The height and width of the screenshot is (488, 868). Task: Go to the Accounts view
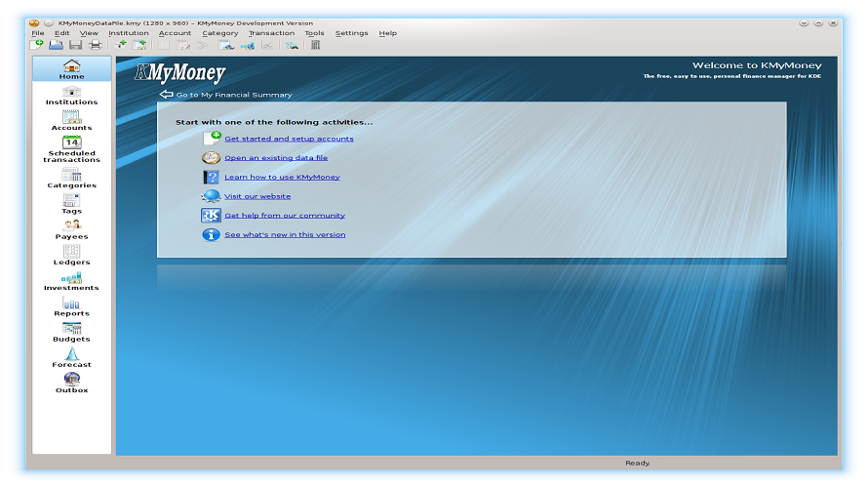(x=71, y=121)
